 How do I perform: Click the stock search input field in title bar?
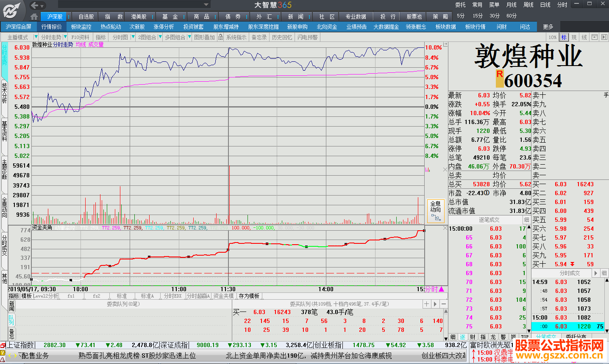pos(131,5)
